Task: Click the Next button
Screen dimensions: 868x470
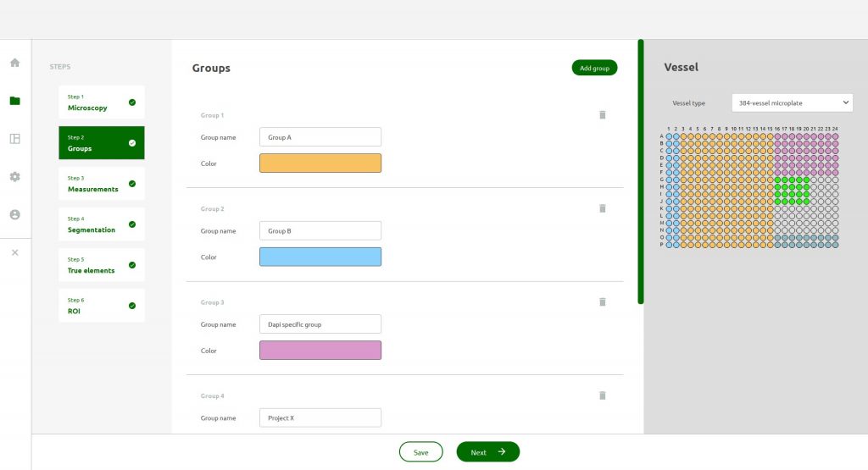Action: [x=487, y=452]
